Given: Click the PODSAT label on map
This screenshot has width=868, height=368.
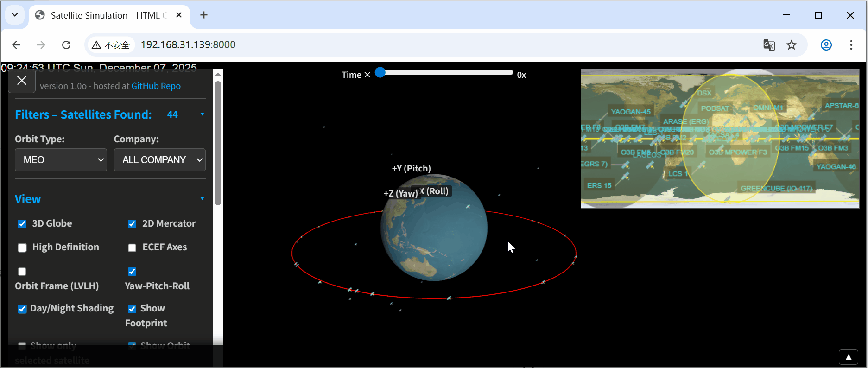Looking at the screenshot, I should (x=715, y=108).
